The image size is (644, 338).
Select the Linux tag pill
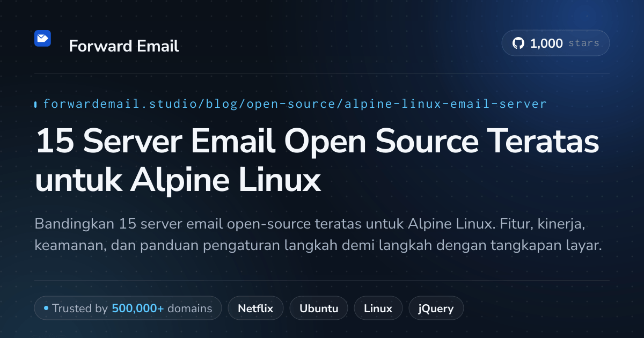coord(378,308)
